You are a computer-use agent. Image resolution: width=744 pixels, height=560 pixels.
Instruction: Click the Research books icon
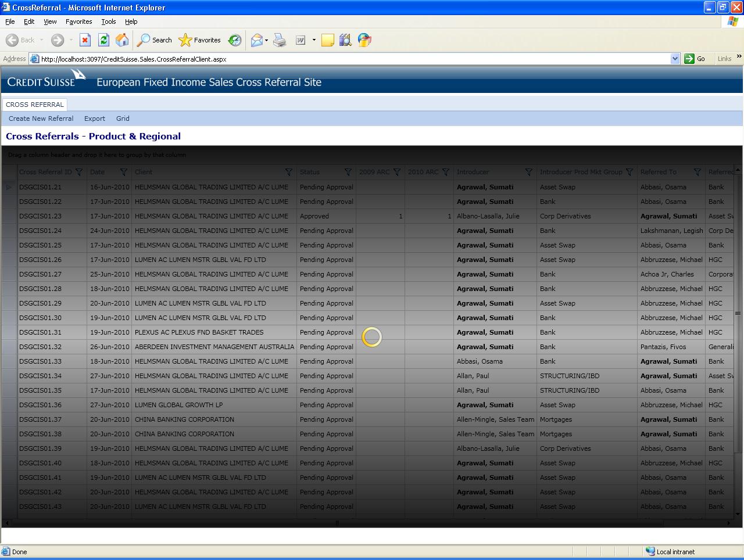345,40
